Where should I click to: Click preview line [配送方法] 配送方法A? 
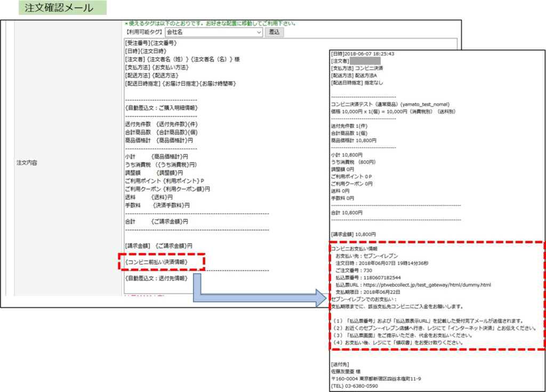coord(354,76)
